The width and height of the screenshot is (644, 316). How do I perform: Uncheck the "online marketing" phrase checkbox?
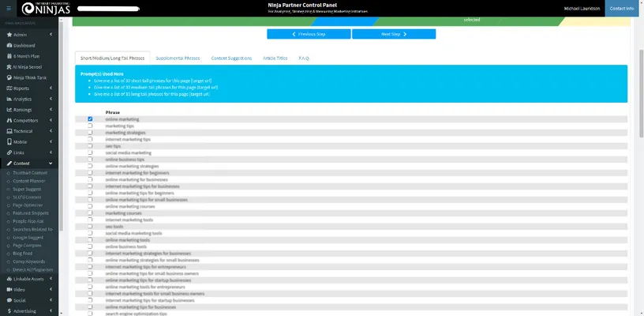[x=90, y=119]
